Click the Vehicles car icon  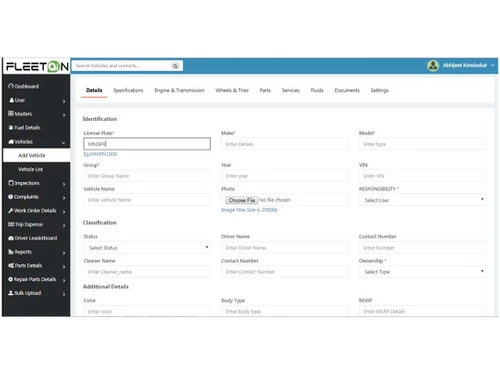[x=11, y=142]
